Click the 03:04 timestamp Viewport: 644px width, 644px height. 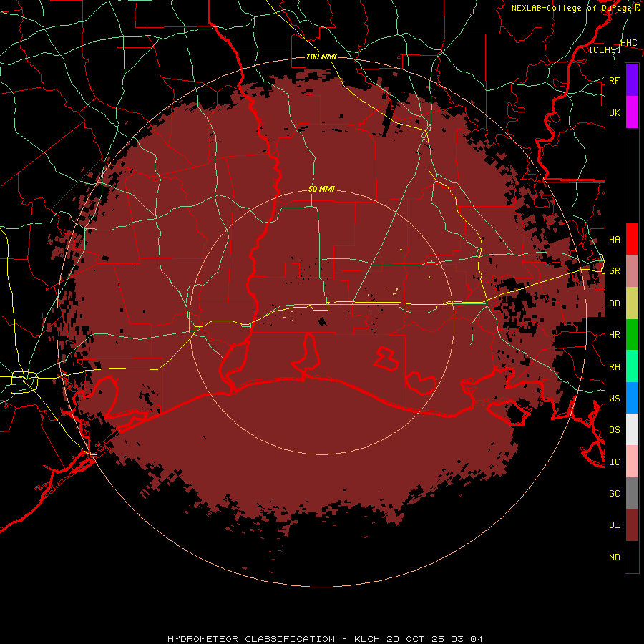[x=466, y=639]
